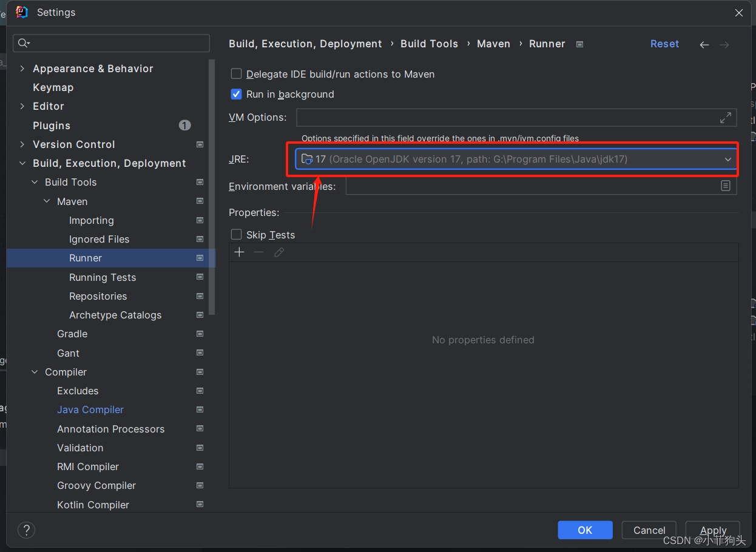This screenshot has width=756, height=552.
Task: Collapse the Maven node
Action: pyautogui.click(x=47, y=201)
